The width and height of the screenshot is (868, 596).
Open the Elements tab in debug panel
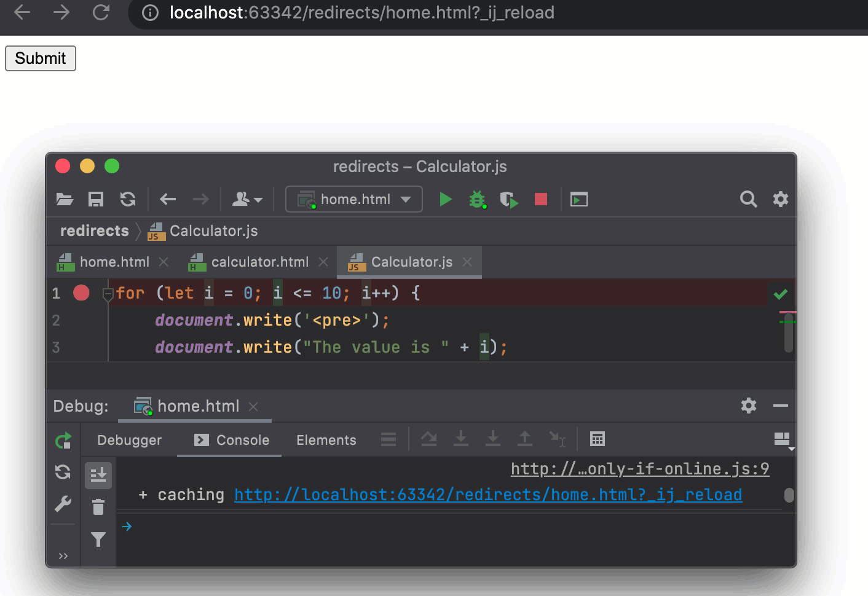click(326, 441)
